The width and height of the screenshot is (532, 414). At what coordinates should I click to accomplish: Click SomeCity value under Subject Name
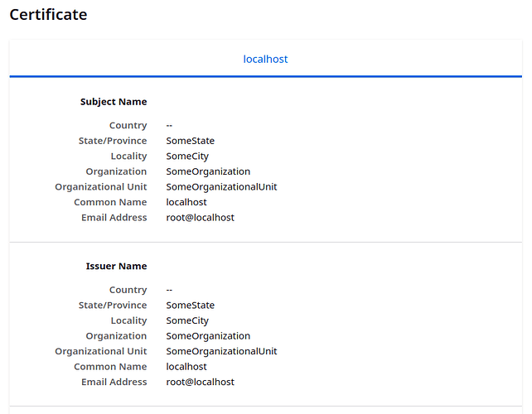point(187,156)
